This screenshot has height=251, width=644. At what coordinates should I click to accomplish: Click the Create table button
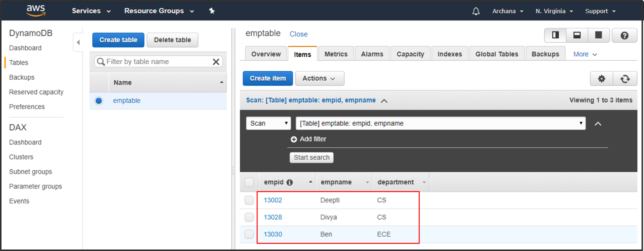click(x=118, y=40)
